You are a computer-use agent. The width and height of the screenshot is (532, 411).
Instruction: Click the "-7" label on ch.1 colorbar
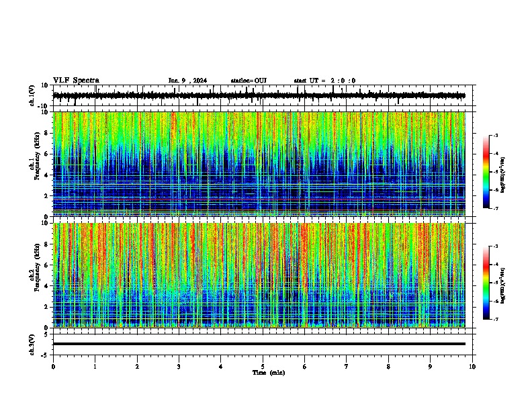[496, 209]
